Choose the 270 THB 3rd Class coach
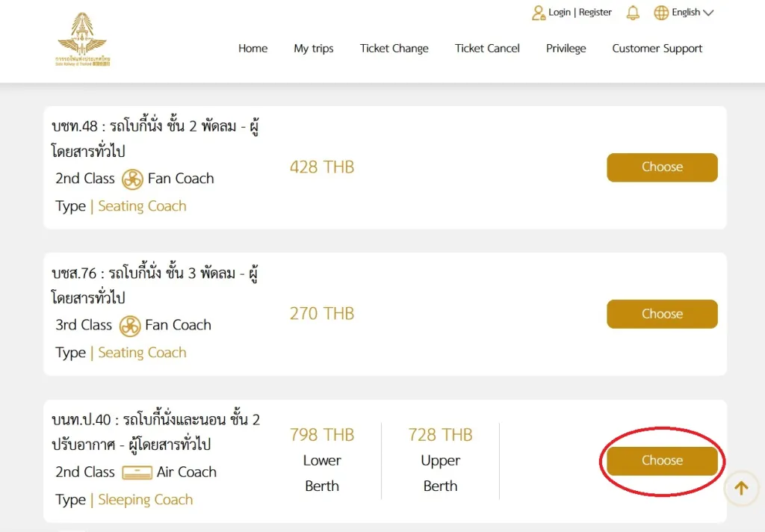The height and width of the screenshot is (532, 765). [662, 314]
